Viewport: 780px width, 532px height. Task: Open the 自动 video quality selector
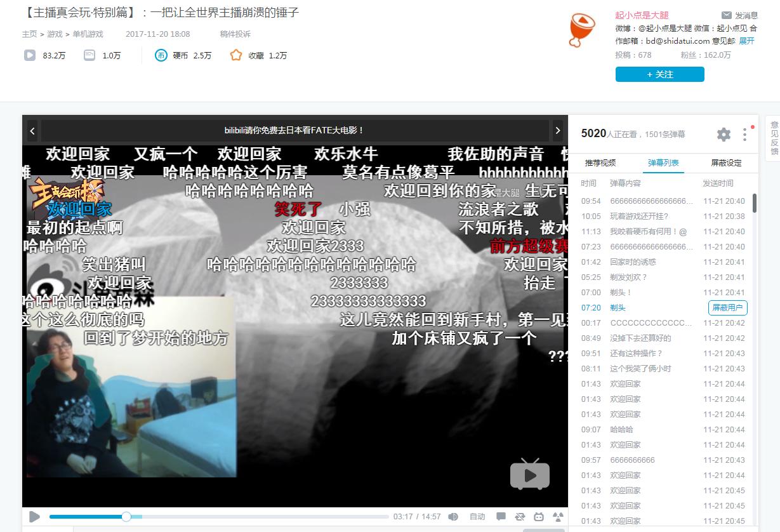tap(477, 517)
